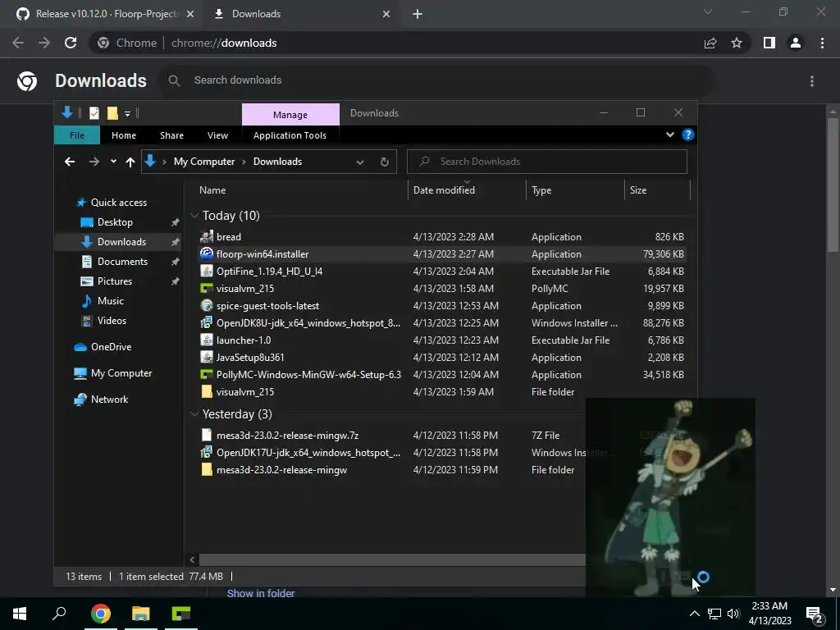
Task: Sort by the Date modified column
Action: click(x=444, y=190)
